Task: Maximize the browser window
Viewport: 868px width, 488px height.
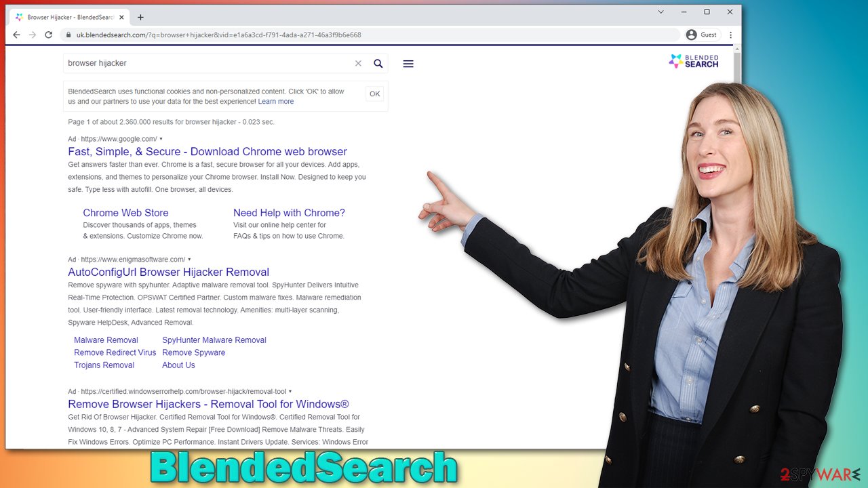Action: click(707, 12)
